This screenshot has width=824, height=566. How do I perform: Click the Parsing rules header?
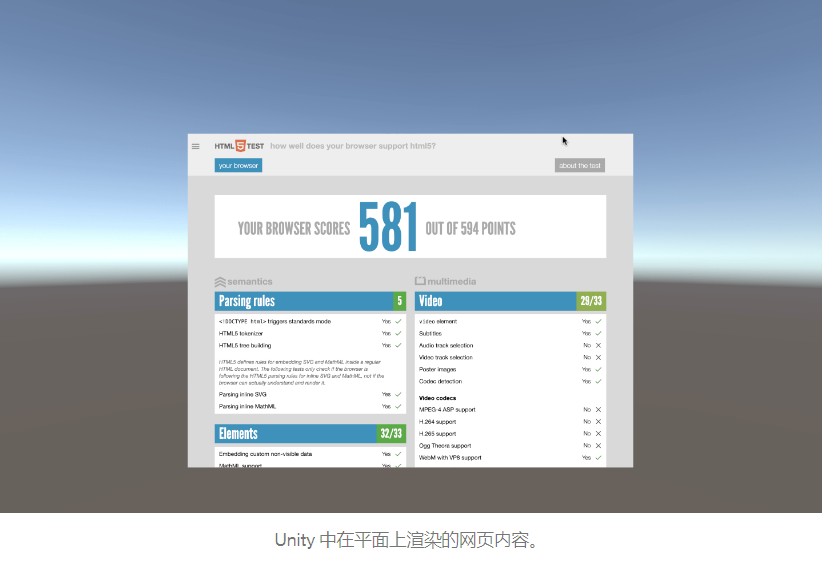pyautogui.click(x=310, y=301)
